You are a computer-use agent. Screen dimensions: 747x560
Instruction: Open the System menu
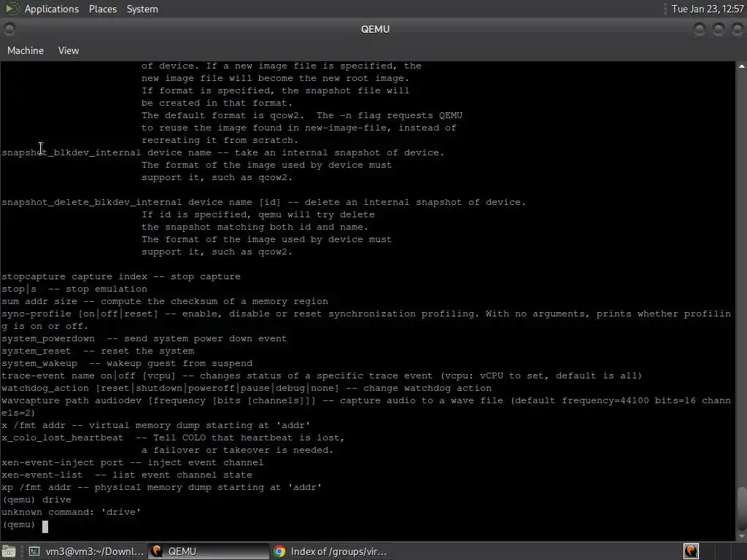coord(142,9)
